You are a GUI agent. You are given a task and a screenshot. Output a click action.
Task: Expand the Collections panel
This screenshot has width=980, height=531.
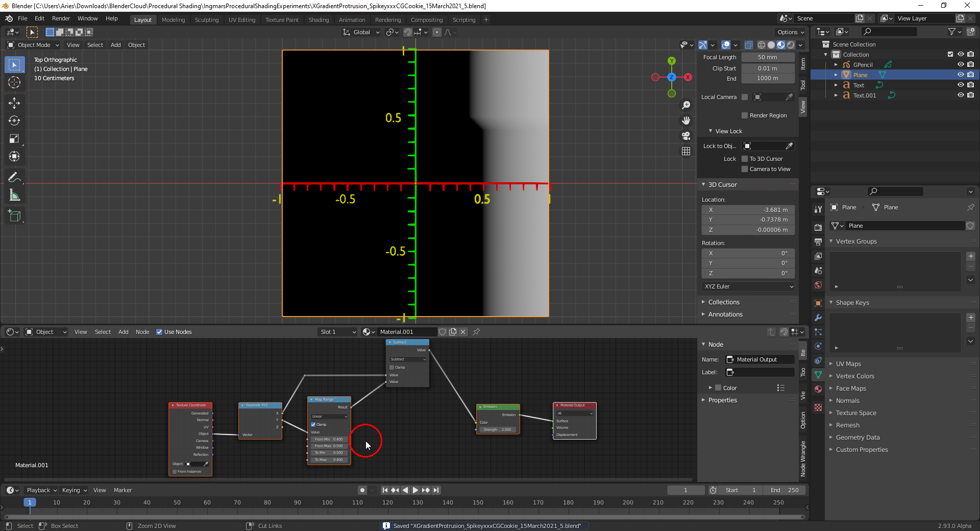coord(724,302)
